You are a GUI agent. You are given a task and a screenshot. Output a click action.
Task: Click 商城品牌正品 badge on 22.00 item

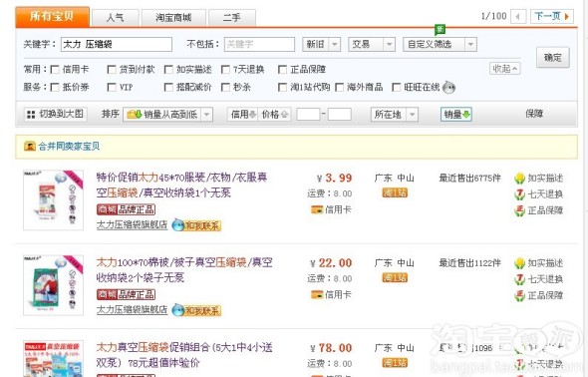pyautogui.click(x=126, y=294)
